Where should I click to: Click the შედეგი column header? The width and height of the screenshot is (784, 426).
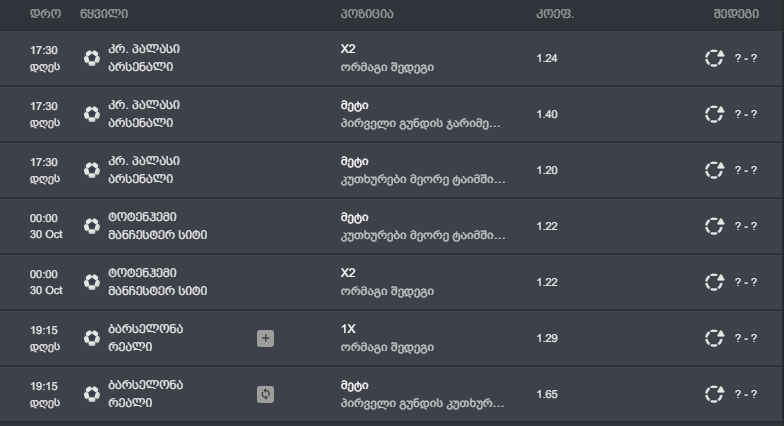pyautogui.click(x=735, y=14)
